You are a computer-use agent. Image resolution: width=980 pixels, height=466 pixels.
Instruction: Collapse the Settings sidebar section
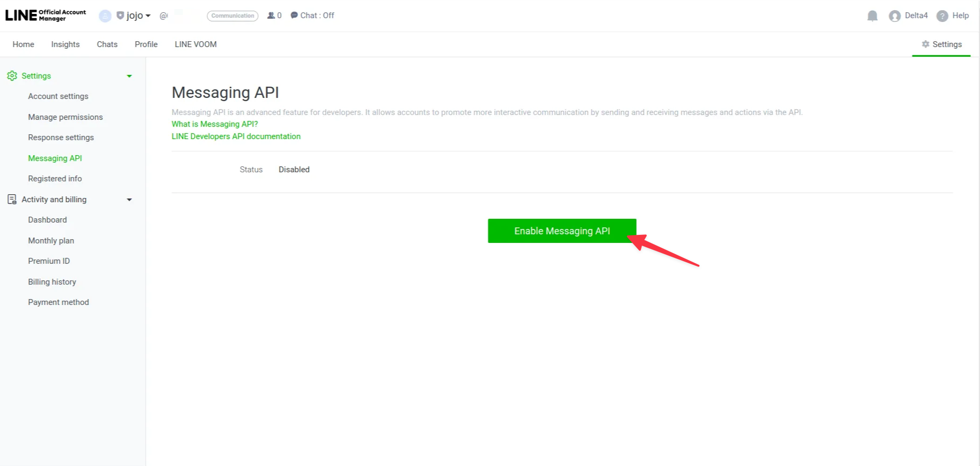coord(129,76)
